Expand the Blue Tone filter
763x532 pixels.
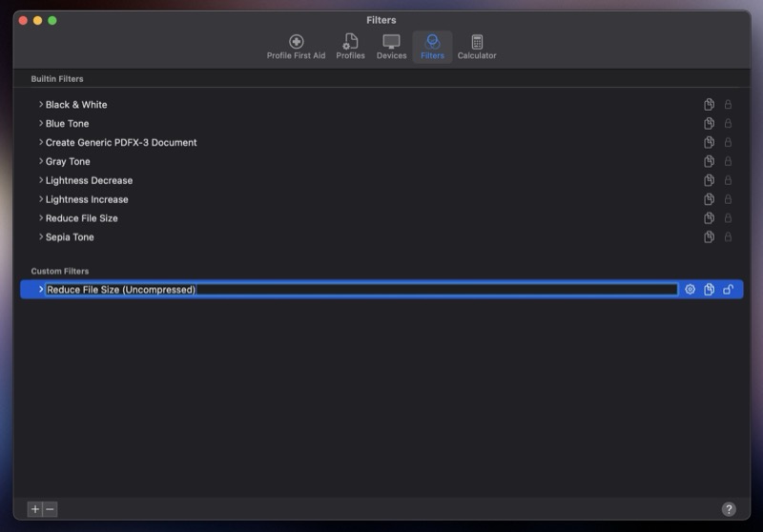click(x=41, y=123)
